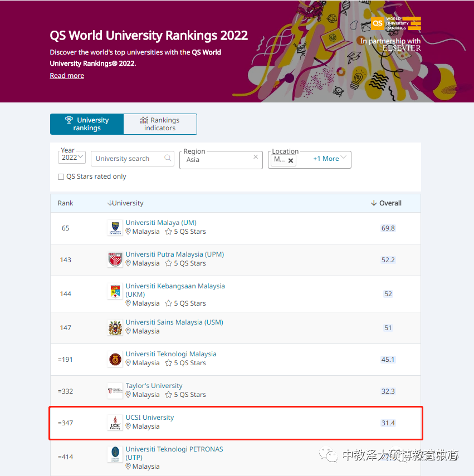Click the chart icon on Rankings indicators tab

click(x=144, y=120)
